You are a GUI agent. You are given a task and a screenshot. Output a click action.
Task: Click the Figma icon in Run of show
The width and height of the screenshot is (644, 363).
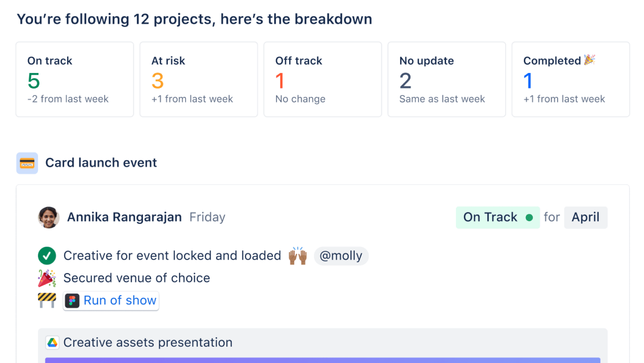click(x=72, y=301)
